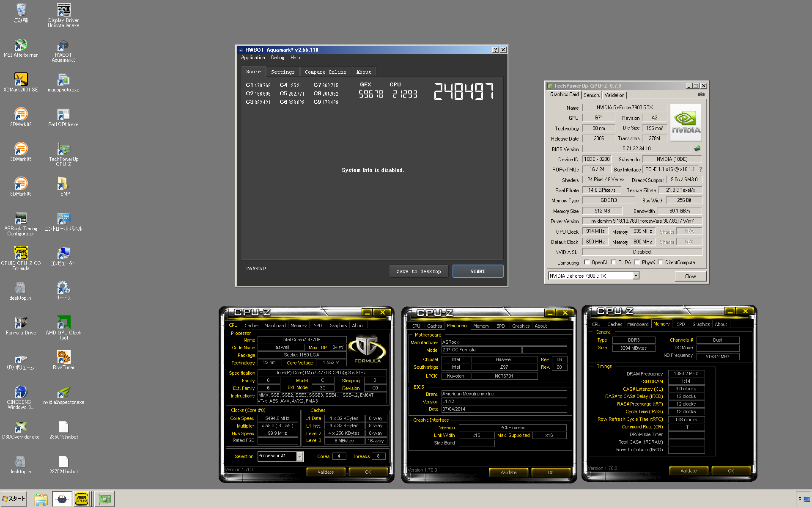Click GPU-Z screenshot camera icon

pyautogui.click(x=701, y=94)
